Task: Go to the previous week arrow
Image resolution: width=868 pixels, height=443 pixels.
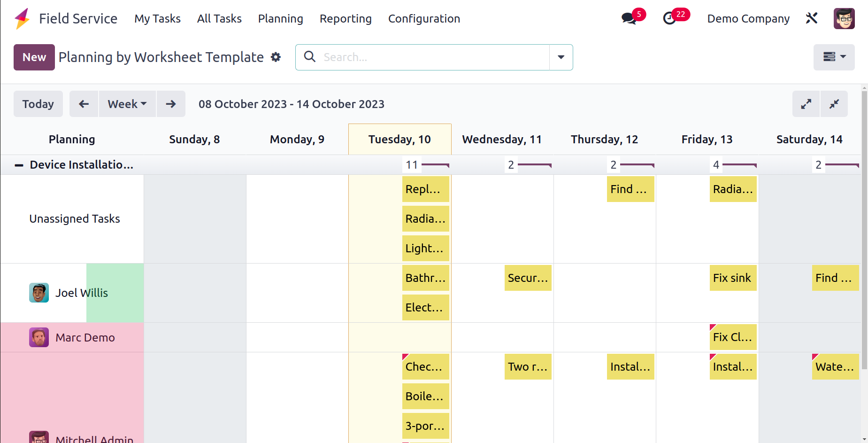Action: tap(84, 104)
